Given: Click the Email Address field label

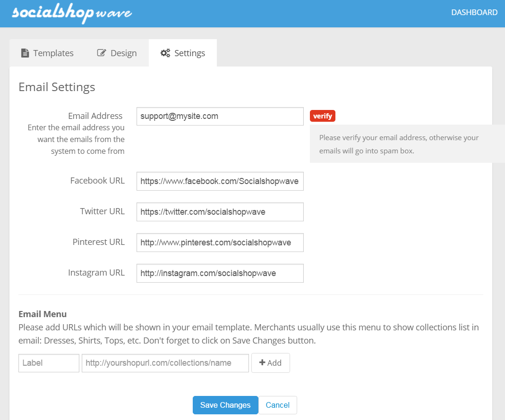Looking at the screenshot, I should click(x=95, y=116).
